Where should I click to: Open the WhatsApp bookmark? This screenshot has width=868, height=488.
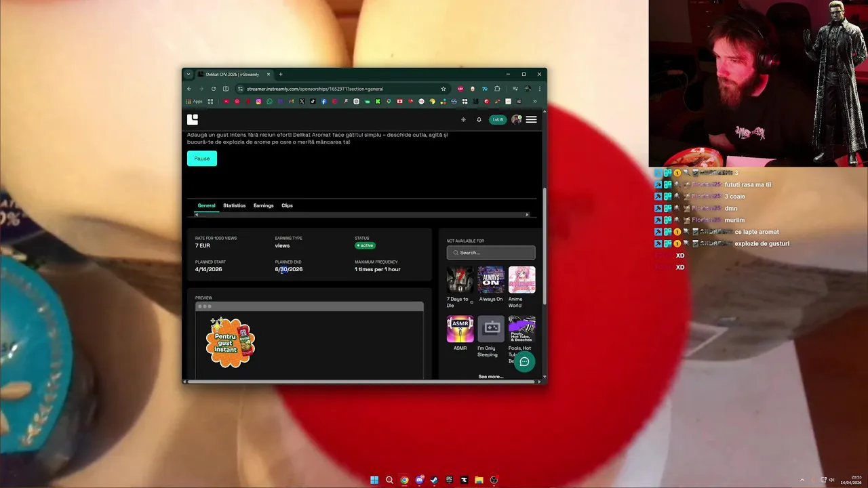(x=269, y=102)
